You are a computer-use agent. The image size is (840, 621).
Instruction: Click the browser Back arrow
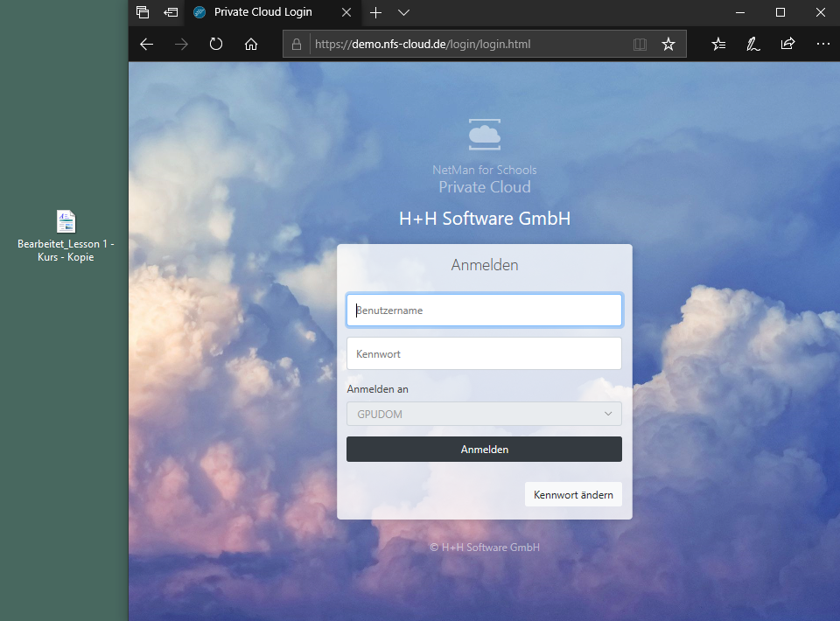pyautogui.click(x=146, y=44)
